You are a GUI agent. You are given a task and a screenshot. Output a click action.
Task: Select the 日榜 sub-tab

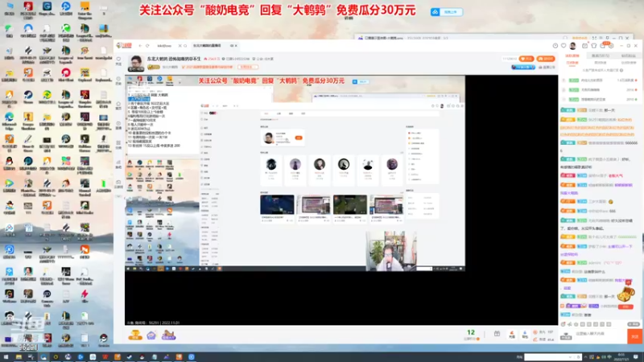point(572,63)
